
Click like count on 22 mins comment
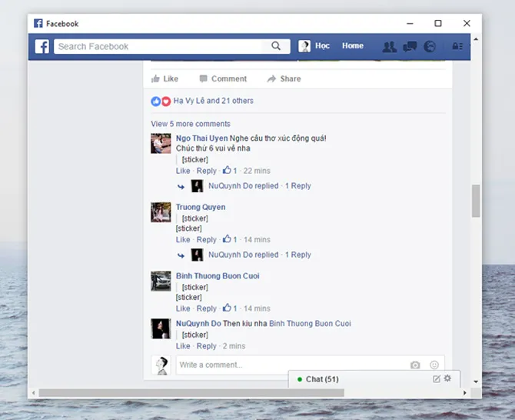tap(230, 170)
